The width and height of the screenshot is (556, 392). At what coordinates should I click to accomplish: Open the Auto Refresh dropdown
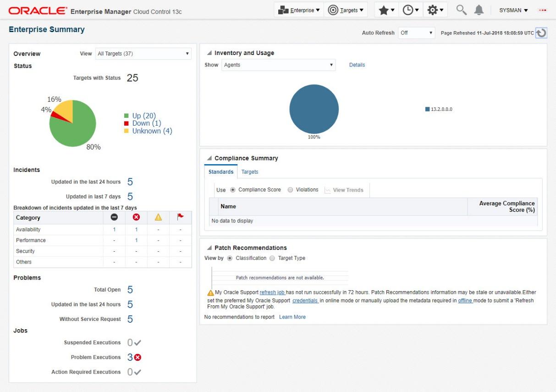pyautogui.click(x=416, y=33)
